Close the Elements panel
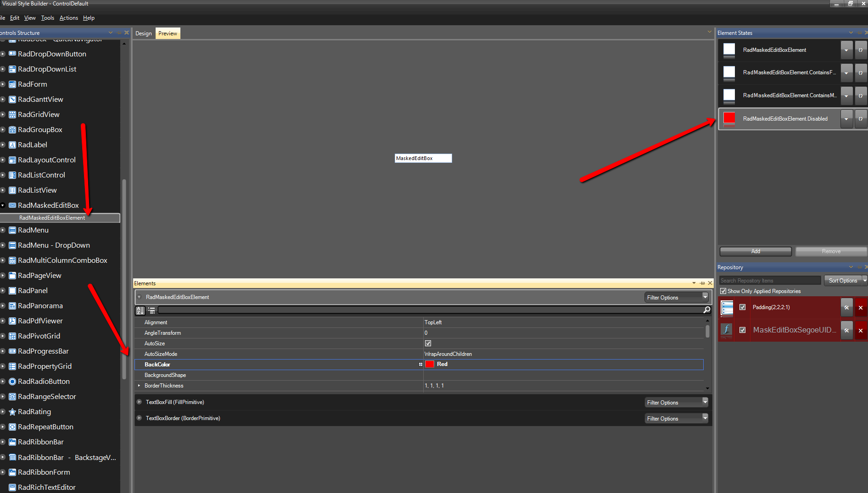 tap(710, 283)
